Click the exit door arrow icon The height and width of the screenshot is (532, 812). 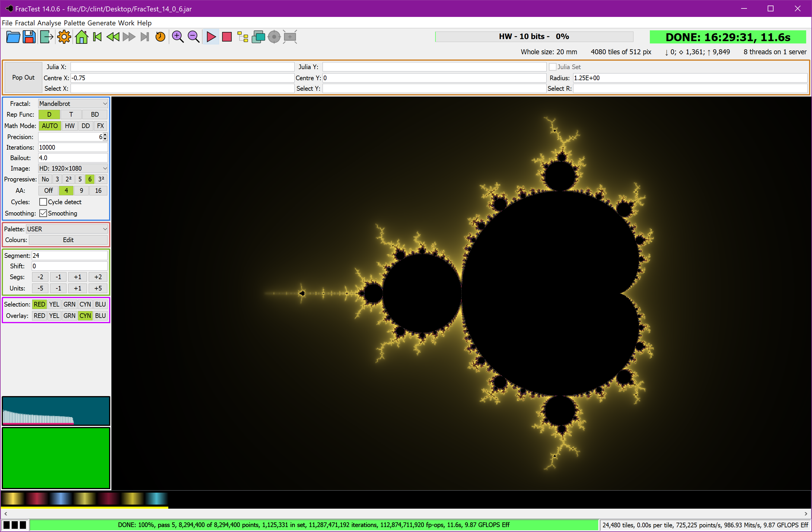coord(46,37)
